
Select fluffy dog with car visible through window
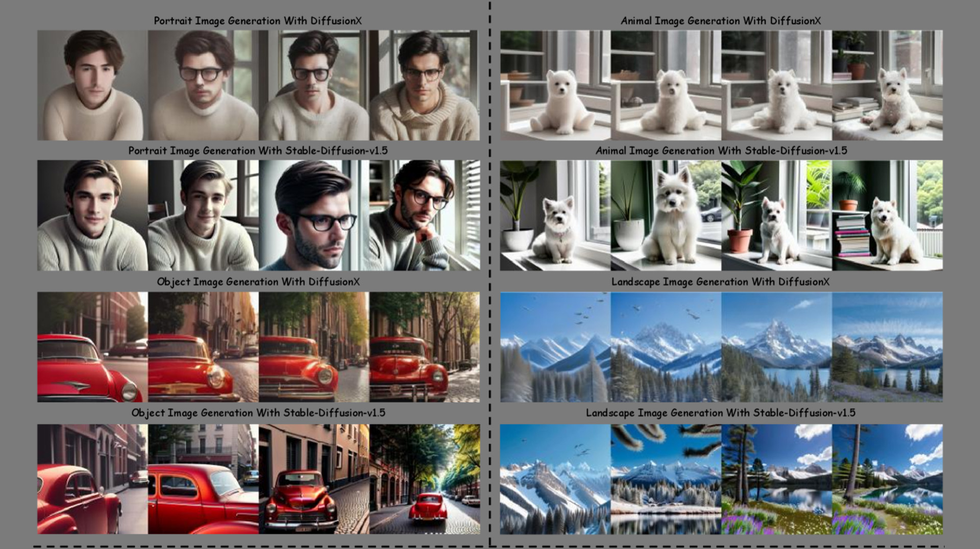(666, 215)
